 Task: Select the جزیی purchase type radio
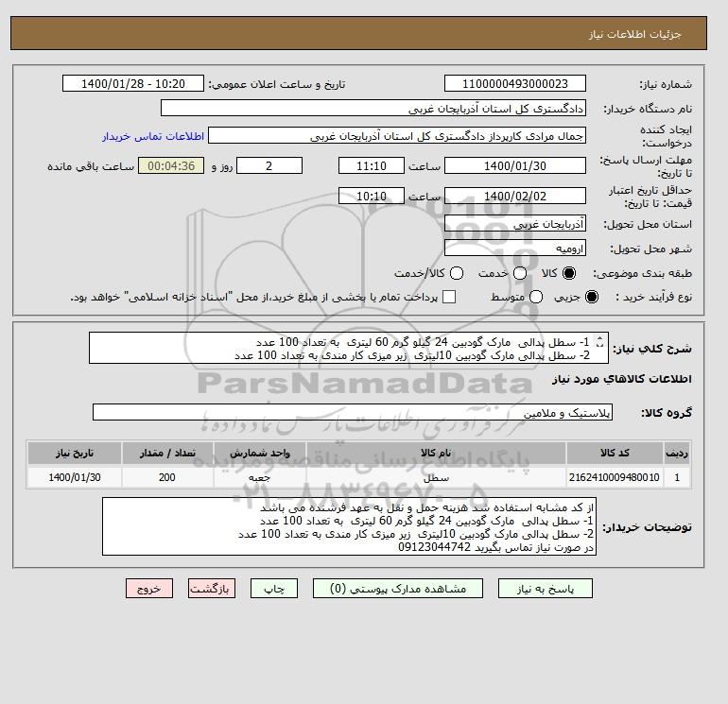click(x=592, y=297)
